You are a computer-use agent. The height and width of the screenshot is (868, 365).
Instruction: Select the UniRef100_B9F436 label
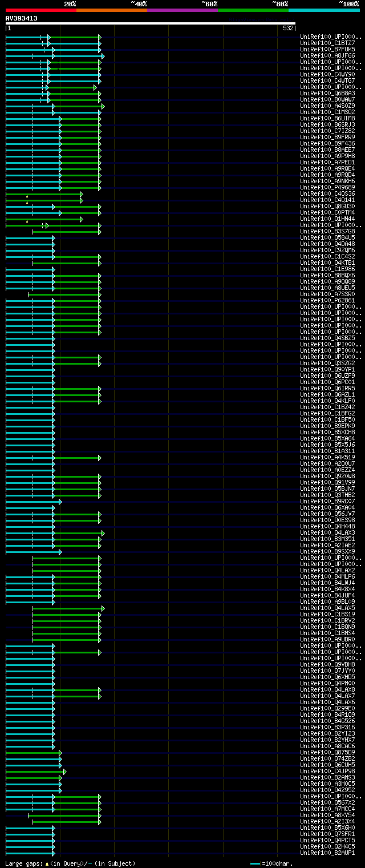[328, 143]
